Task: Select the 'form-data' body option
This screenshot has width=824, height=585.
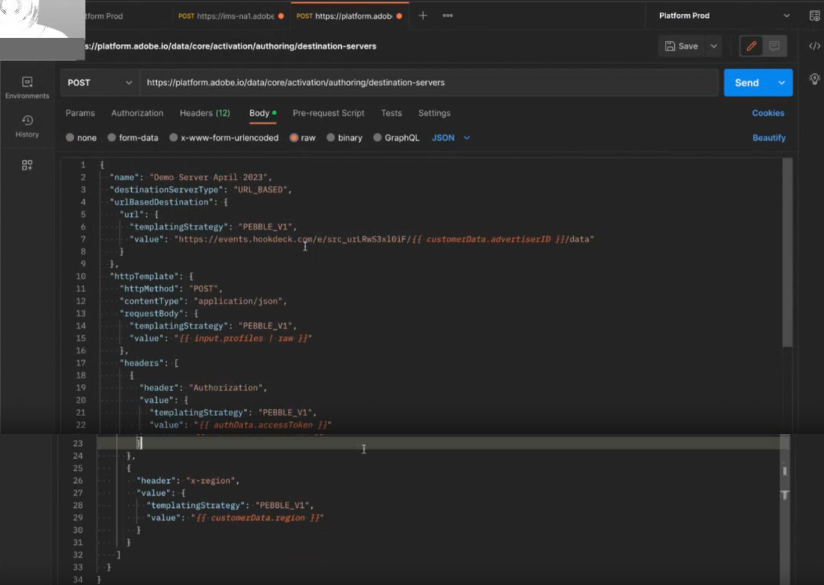Action: coord(111,138)
